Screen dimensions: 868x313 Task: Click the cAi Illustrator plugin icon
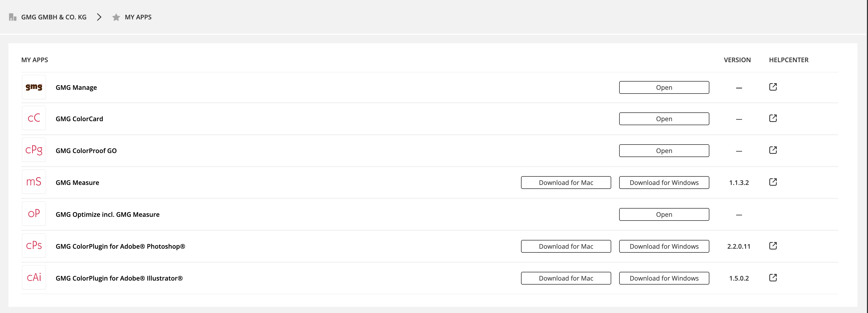click(x=34, y=278)
